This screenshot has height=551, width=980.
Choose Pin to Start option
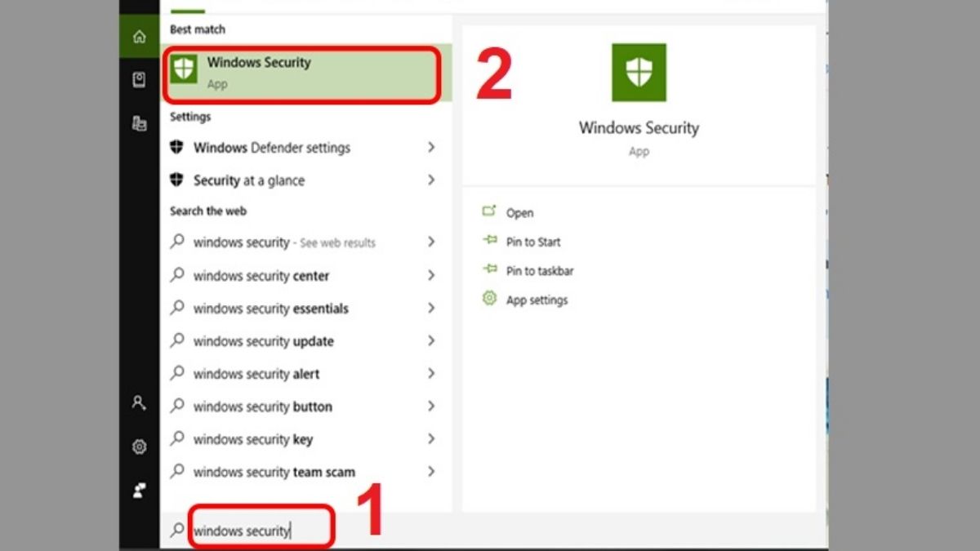[x=533, y=242]
